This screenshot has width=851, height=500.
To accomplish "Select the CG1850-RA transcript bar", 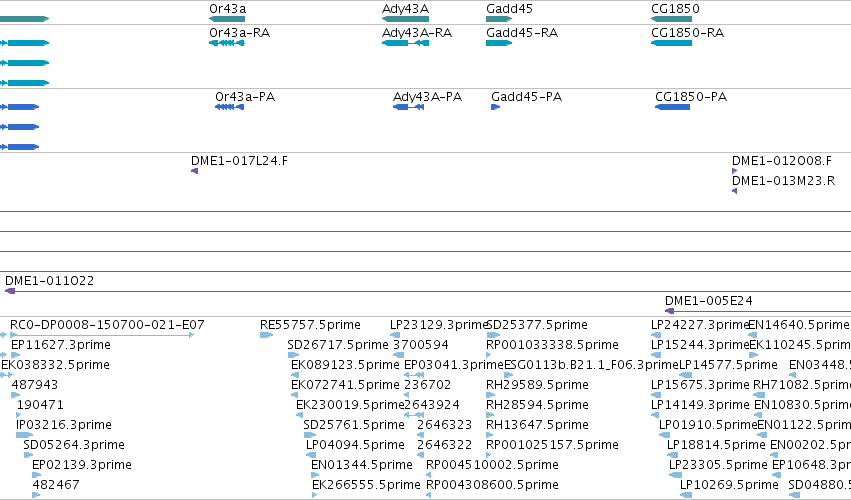I will [x=671, y=43].
